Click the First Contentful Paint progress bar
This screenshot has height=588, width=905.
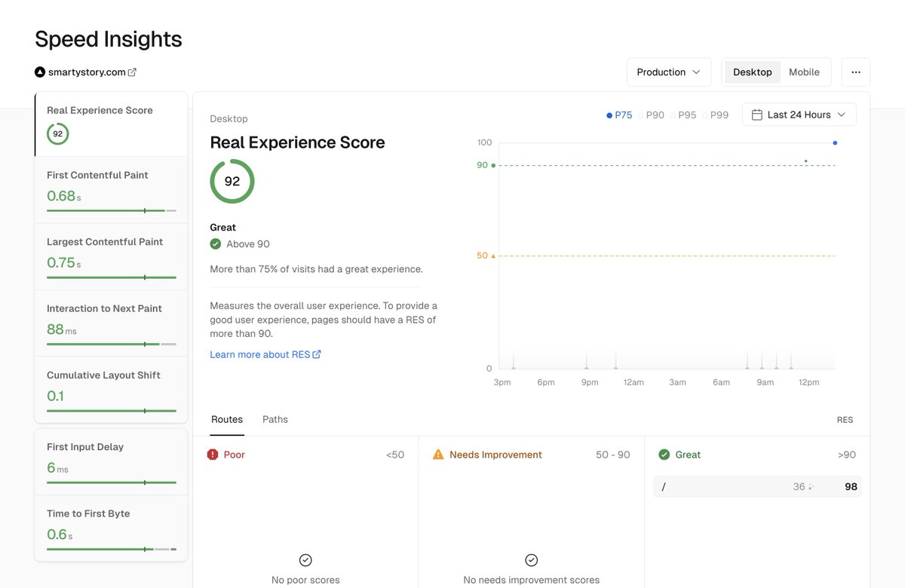(112, 211)
